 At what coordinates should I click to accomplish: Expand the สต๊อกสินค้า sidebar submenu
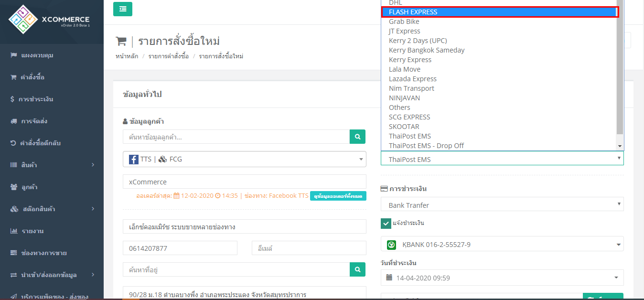[93, 209]
